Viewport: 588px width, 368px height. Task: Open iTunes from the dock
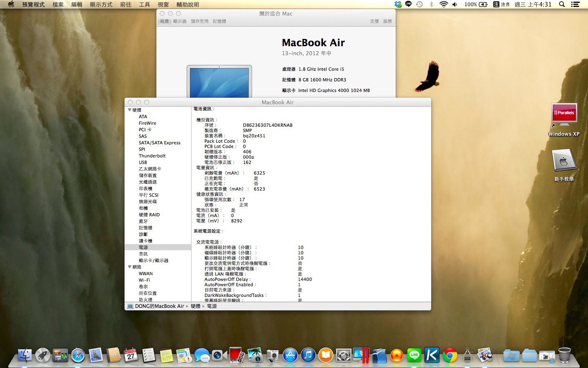point(308,355)
